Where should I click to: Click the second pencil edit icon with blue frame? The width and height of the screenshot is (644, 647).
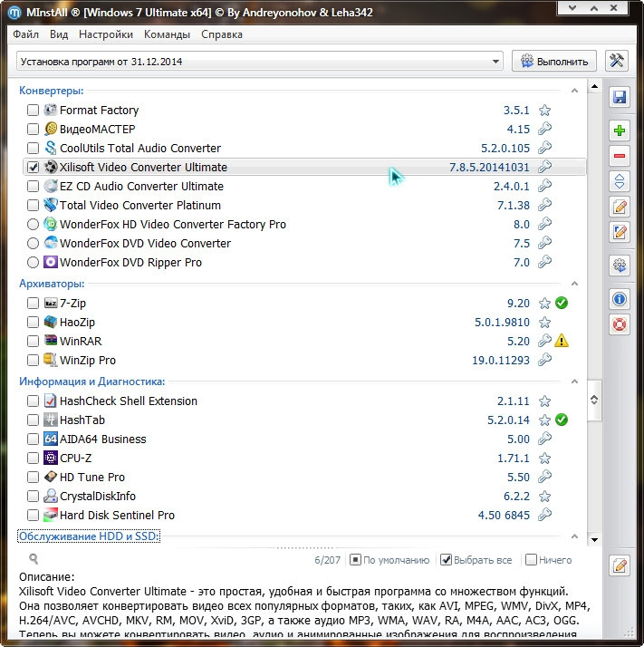(x=620, y=232)
